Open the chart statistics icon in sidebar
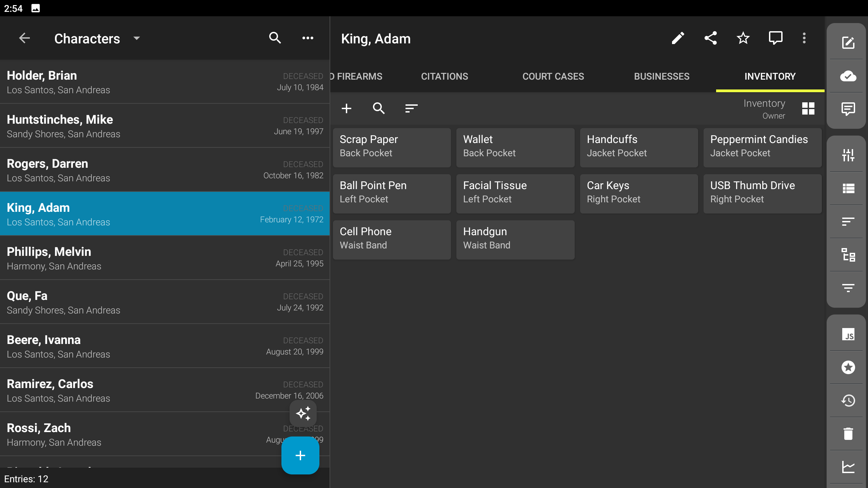Viewport: 868px width, 488px height. [848, 467]
